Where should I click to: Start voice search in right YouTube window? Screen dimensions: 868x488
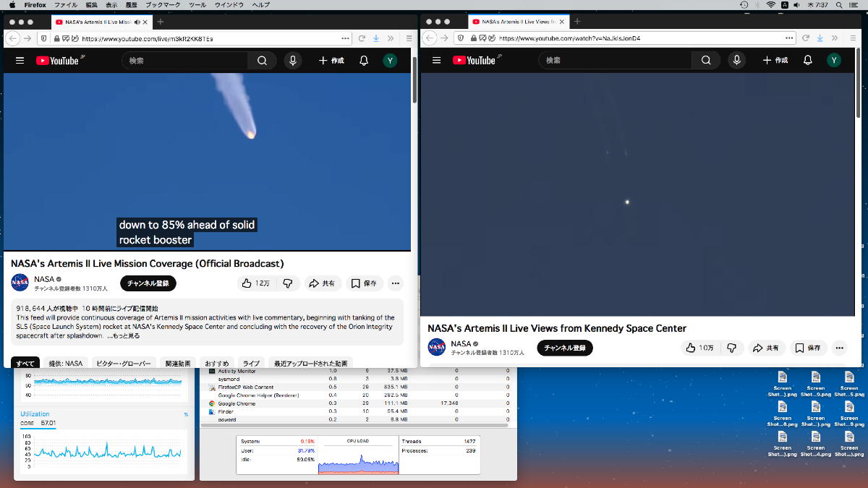click(x=737, y=61)
